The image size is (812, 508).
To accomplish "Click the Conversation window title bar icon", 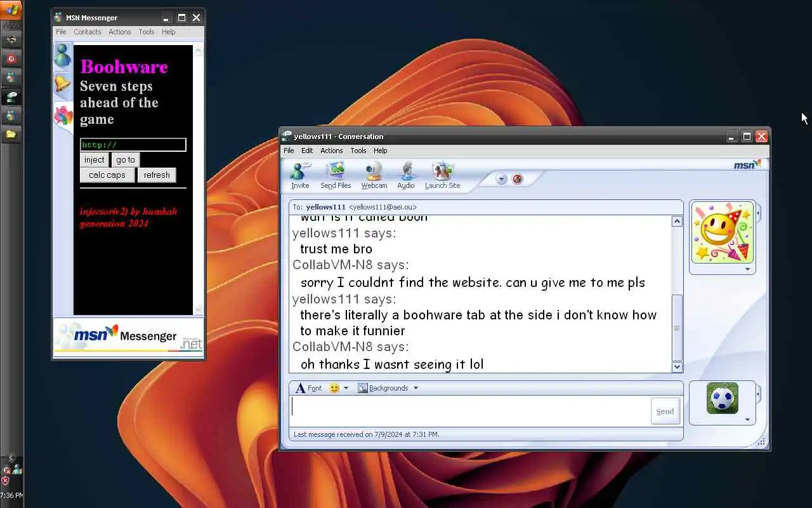I will (287, 136).
